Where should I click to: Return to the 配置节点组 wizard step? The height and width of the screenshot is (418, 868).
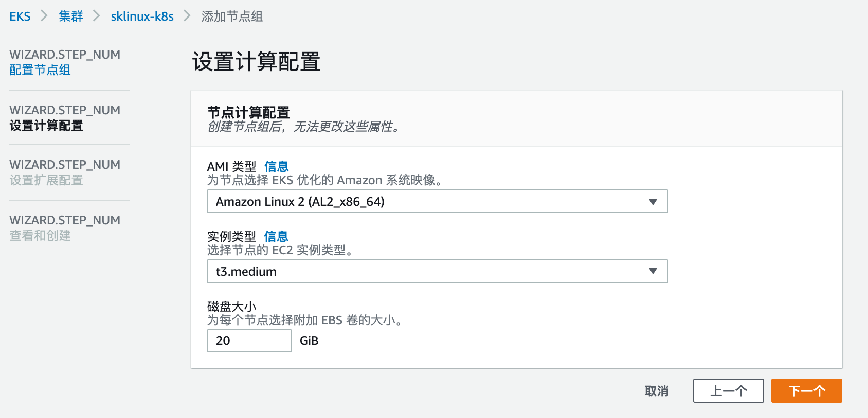[x=40, y=70]
